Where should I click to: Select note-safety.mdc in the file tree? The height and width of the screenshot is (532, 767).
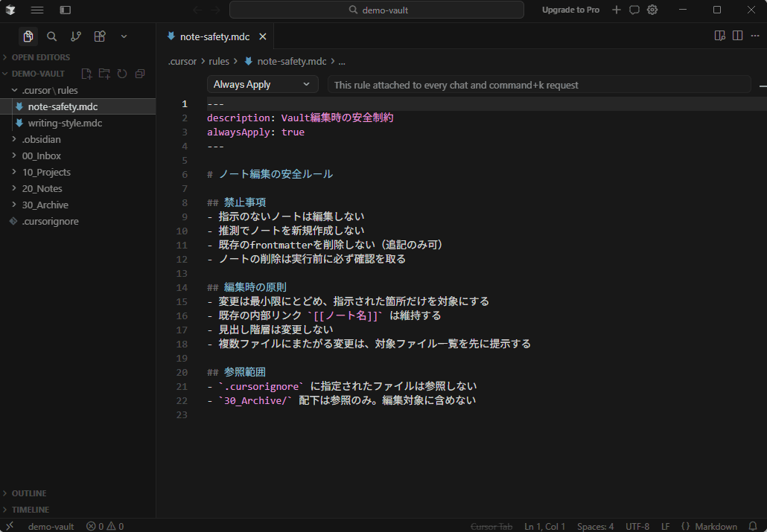coord(77,106)
